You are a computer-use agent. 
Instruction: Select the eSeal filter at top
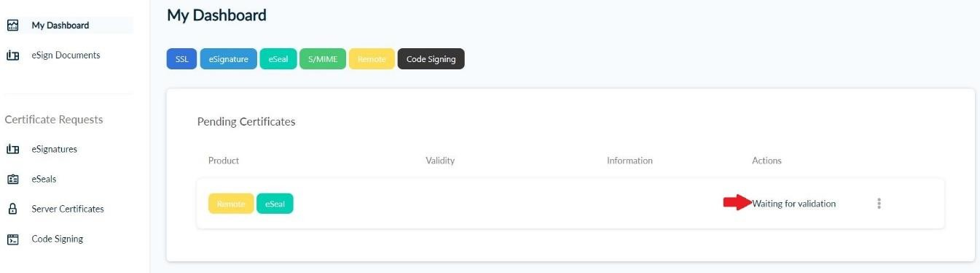[x=278, y=59]
